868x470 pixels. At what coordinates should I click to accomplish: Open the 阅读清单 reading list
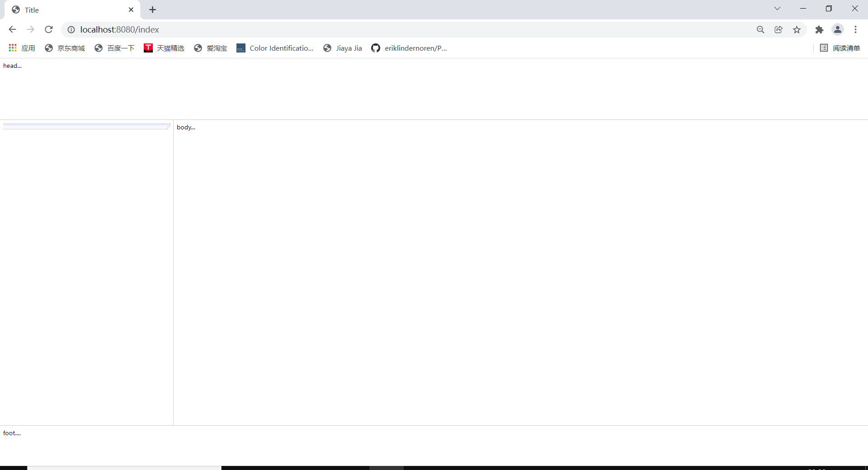pyautogui.click(x=840, y=48)
